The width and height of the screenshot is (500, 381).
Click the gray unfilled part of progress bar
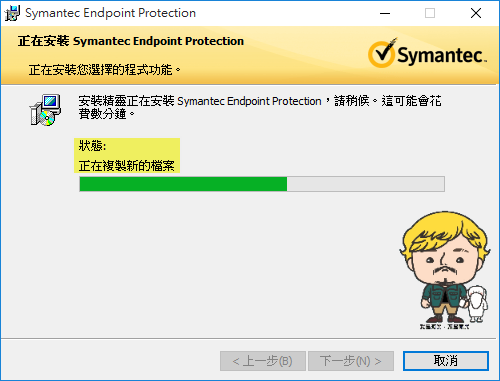pos(366,184)
